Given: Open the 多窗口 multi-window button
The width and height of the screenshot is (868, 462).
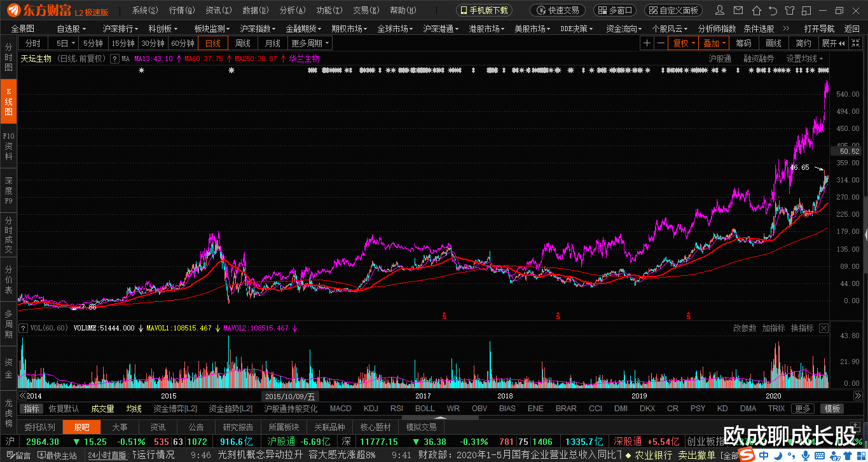Looking at the screenshot, I should pos(615,11).
